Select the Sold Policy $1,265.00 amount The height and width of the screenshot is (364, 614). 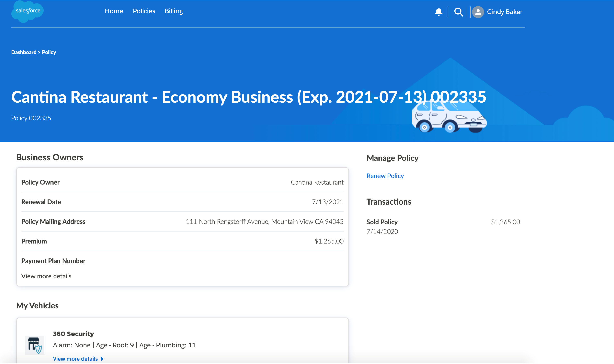coord(505,222)
